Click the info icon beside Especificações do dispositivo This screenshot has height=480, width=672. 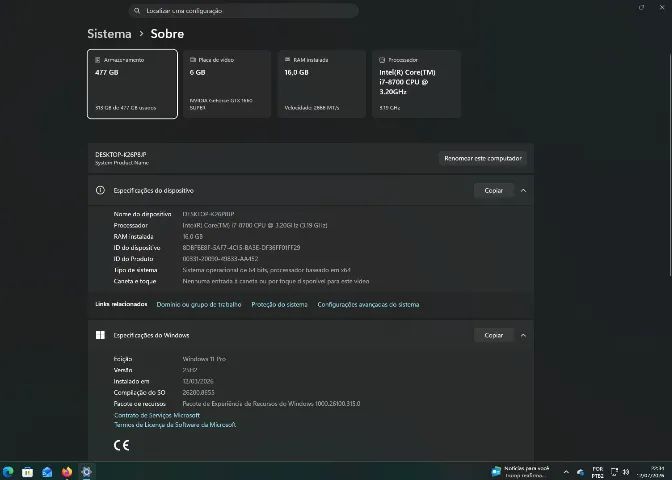tap(100, 190)
